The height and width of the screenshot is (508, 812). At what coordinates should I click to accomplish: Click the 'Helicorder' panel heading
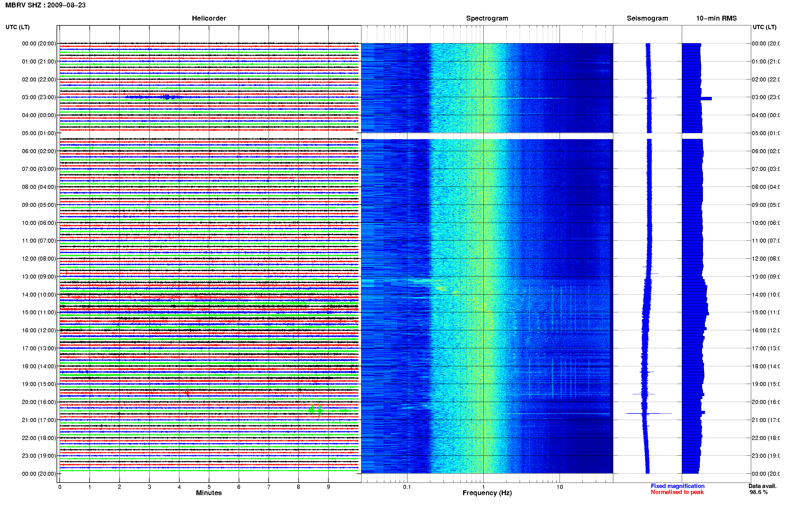pyautogui.click(x=209, y=18)
